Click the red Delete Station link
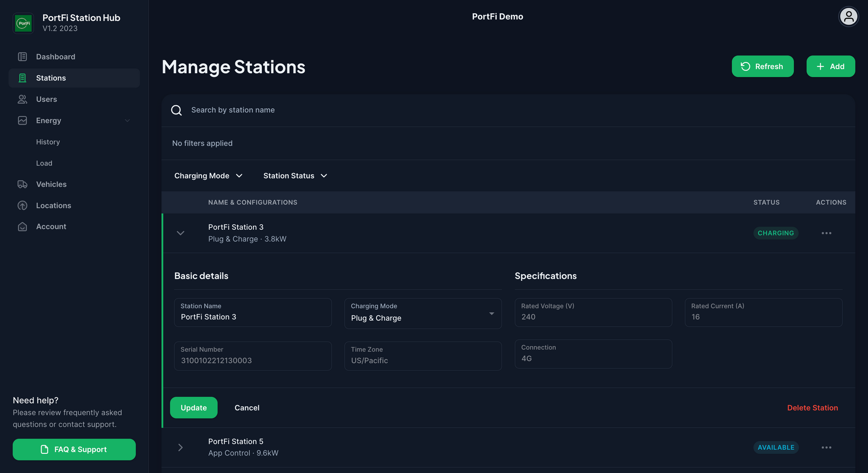This screenshot has width=868, height=473. pos(812,407)
